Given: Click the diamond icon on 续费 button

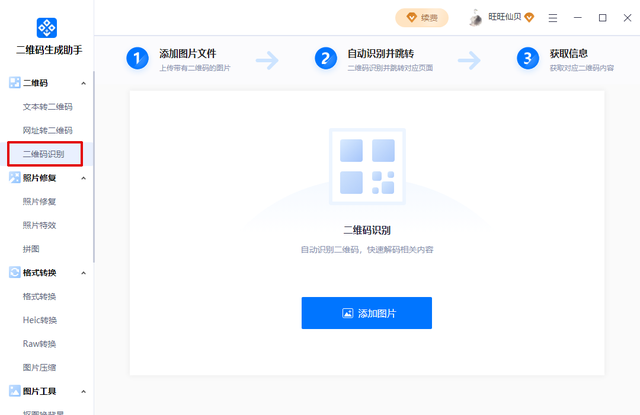Looking at the screenshot, I should pos(411,18).
